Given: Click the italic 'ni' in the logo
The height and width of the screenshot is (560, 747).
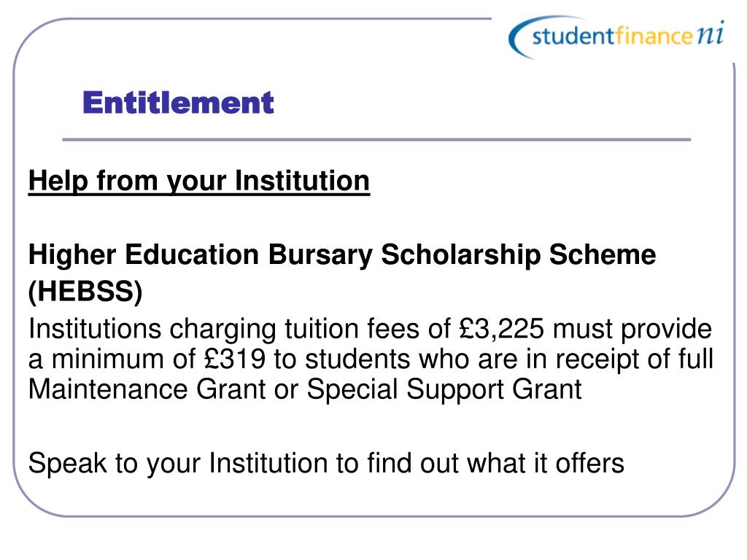Looking at the screenshot, I should click(x=711, y=34).
